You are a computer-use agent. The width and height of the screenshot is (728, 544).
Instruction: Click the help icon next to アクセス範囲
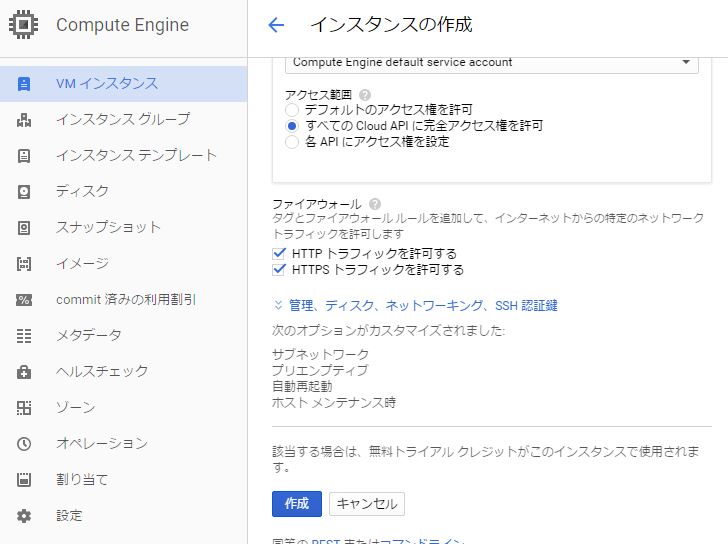click(365, 95)
